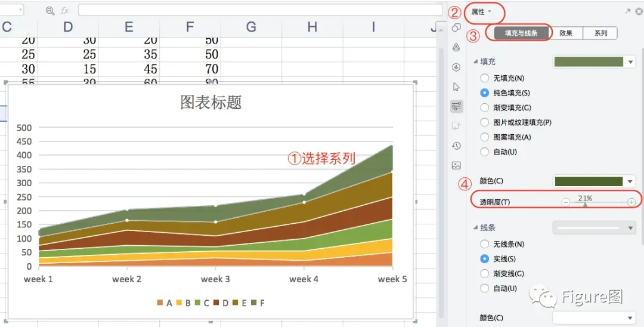Click legend marker for series B
Image resolution: width=644 pixels, height=327 pixels.
[x=179, y=303]
